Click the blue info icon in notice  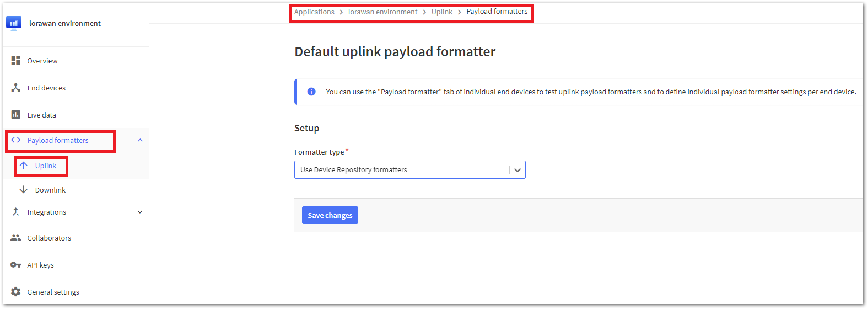[311, 92]
